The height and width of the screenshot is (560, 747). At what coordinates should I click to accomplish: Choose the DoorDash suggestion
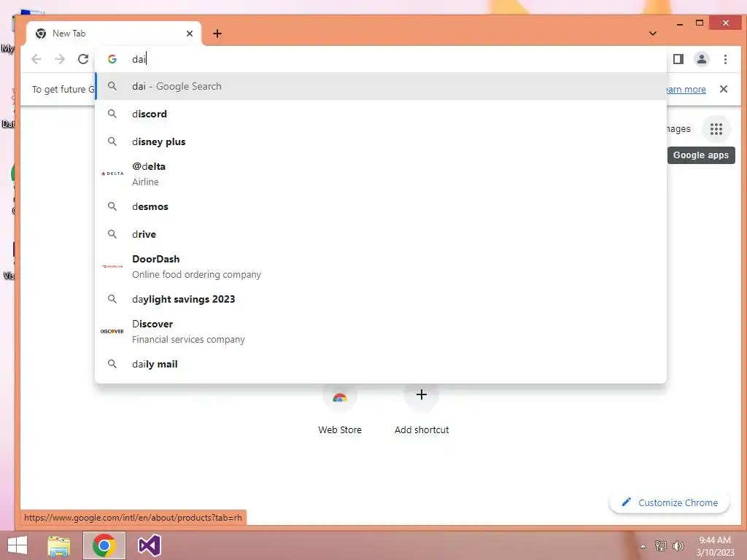coord(381,267)
